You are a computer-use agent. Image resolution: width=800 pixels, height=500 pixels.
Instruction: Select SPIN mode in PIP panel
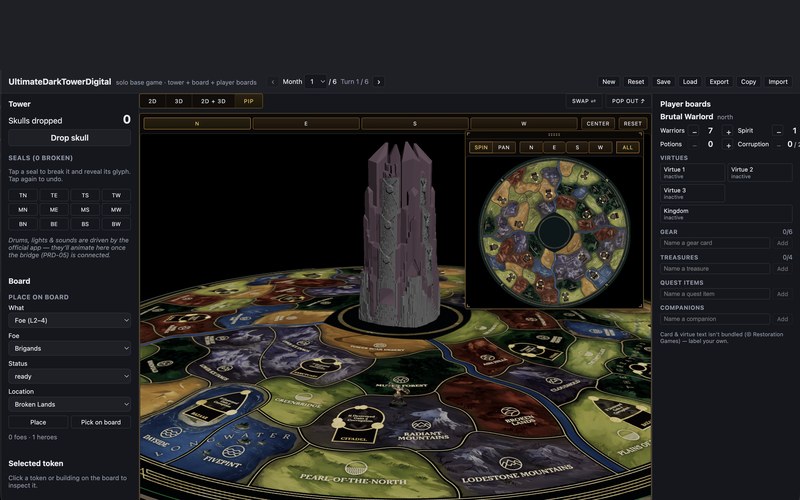click(481, 147)
